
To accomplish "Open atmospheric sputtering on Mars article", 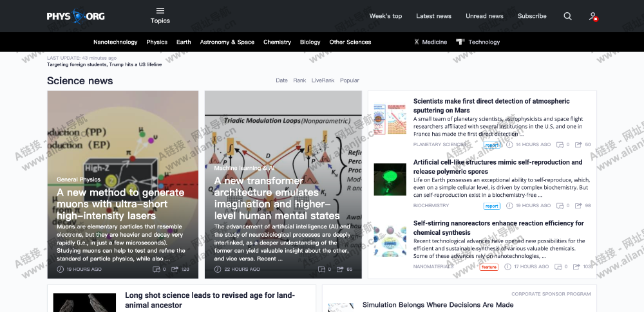I will pyautogui.click(x=491, y=106).
